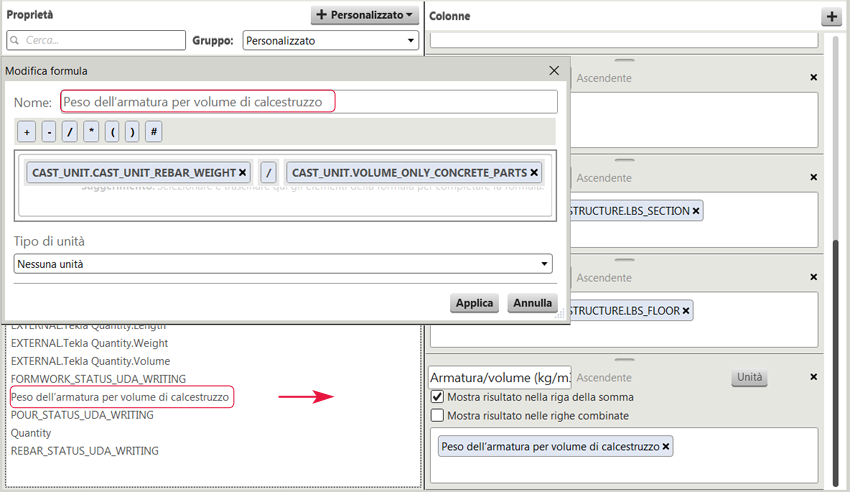Click Ascendente in the LBS_SECTION column

tap(604, 178)
